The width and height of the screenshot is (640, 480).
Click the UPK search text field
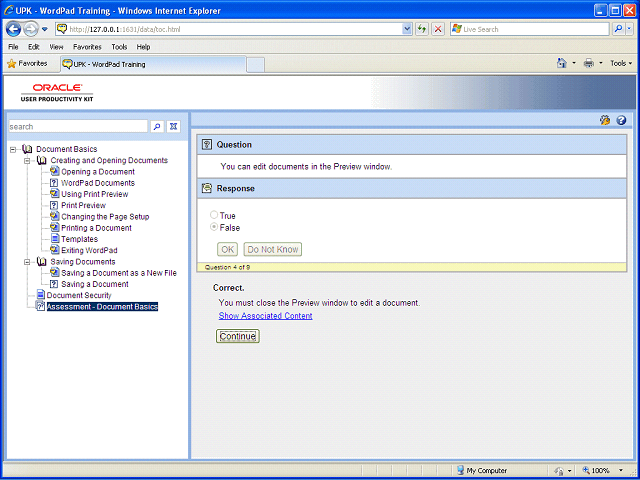point(78,127)
